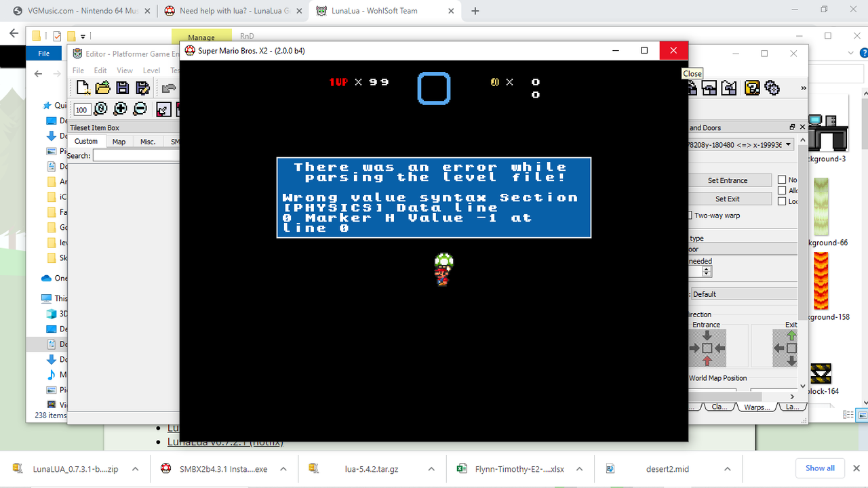This screenshot has height=488, width=868.
Task: Reset zoom with the magnifier R icon
Action: pyautogui.click(x=101, y=108)
